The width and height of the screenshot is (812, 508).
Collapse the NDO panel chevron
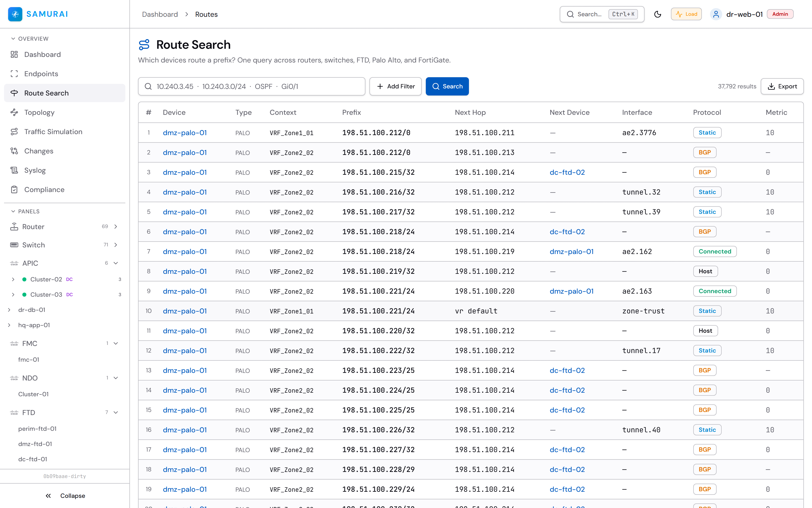point(116,378)
